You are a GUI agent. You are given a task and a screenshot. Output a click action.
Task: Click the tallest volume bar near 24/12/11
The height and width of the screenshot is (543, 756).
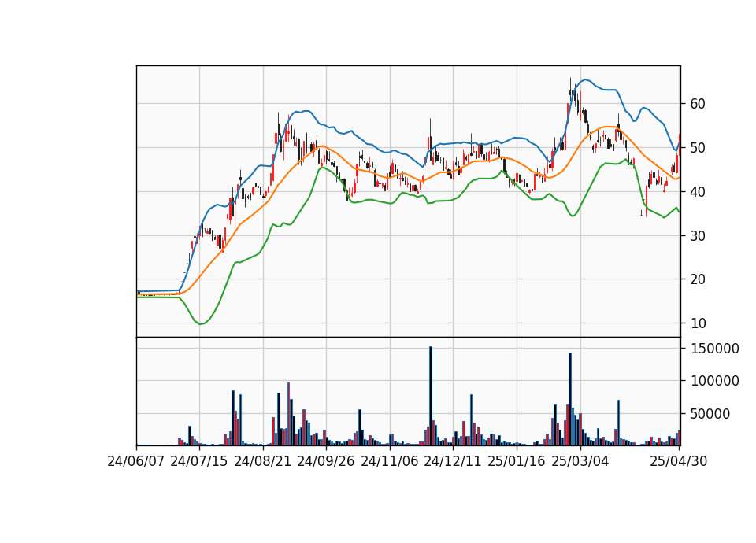coord(431,396)
